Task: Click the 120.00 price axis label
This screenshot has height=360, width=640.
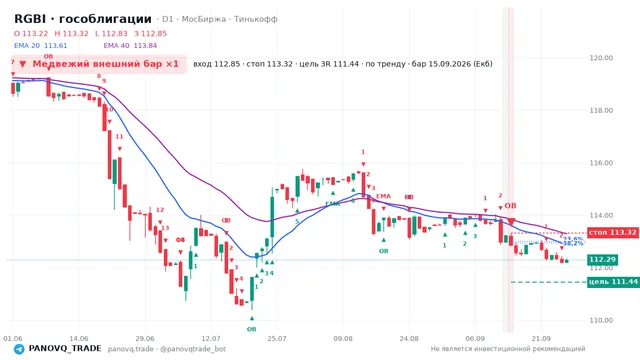Action: tap(601, 58)
